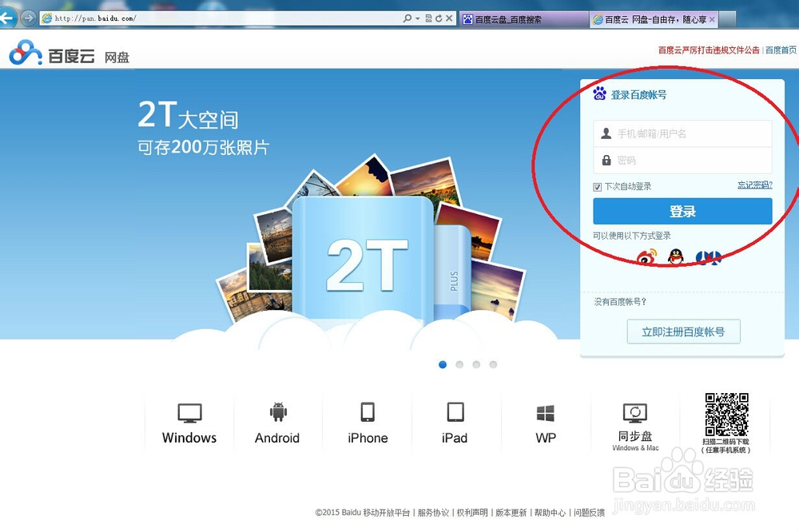
Task: Click the 手机/邮箱/用户名 input field
Action: tap(682, 133)
